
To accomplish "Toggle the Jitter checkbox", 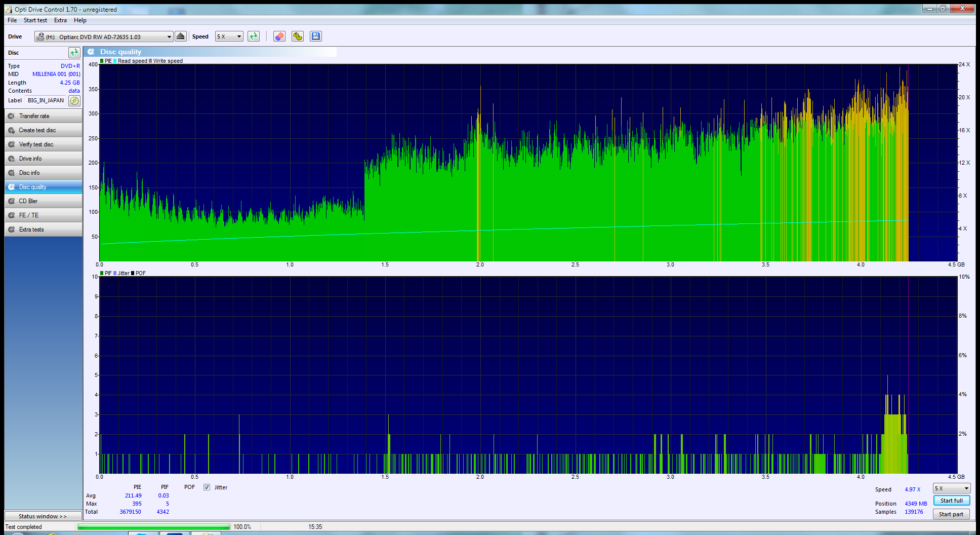I will 207,487.
